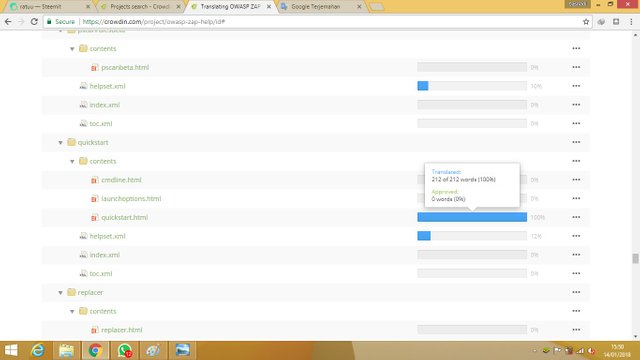
Task: Collapse the quickstart folder
Action: (x=60, y=142)
